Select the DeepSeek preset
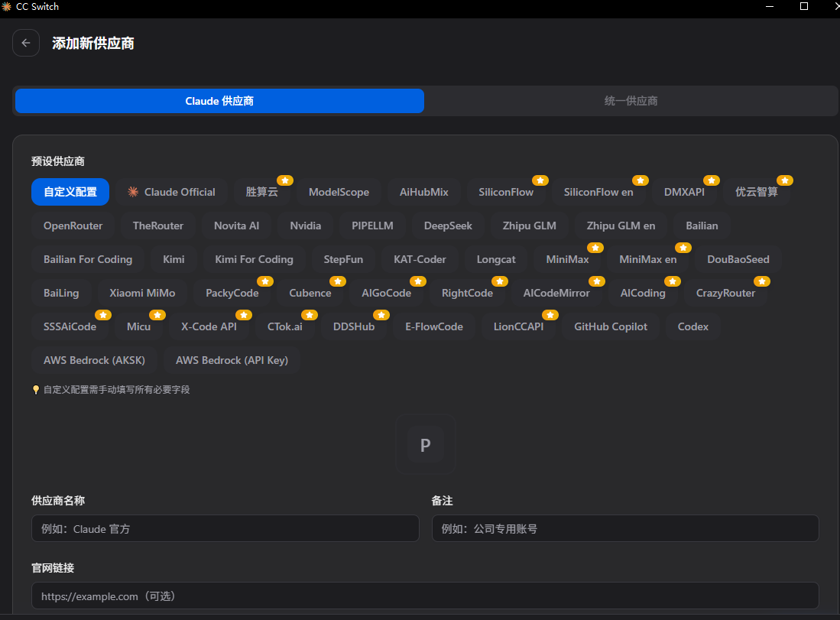 [x=448, y=226]
